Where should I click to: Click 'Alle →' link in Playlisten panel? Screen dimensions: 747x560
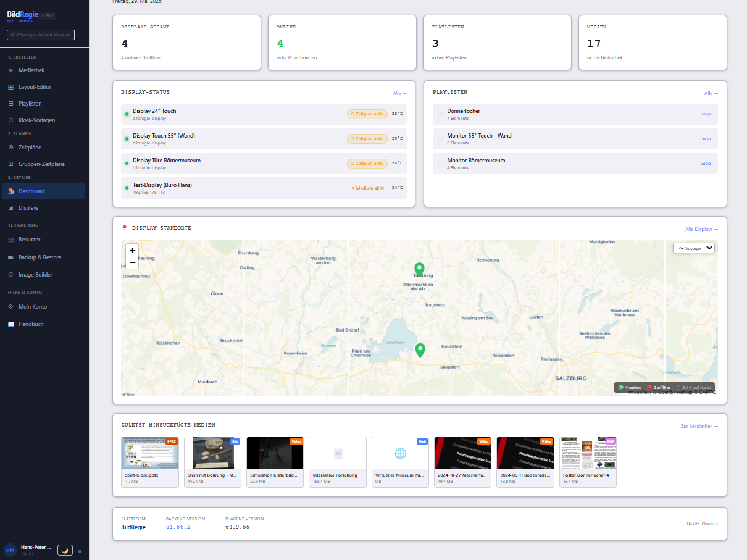(x=711, y=93)
